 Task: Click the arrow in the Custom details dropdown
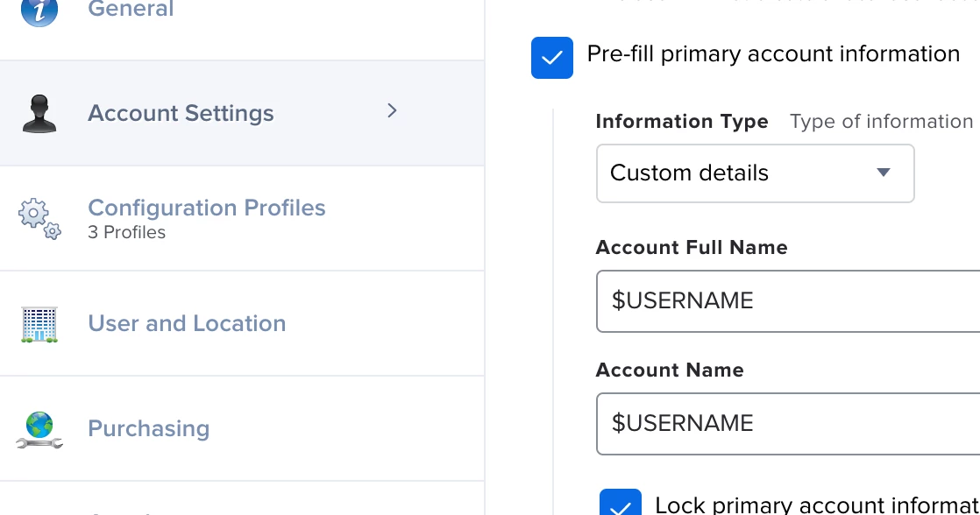click(884, 173)
